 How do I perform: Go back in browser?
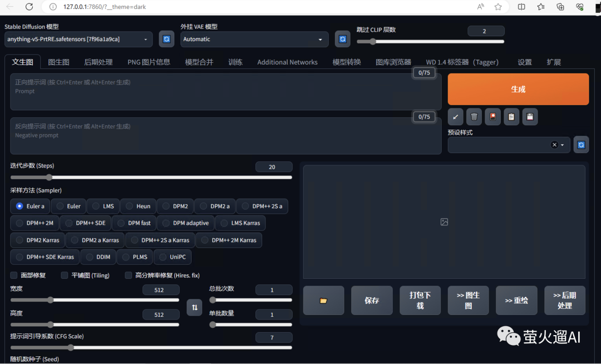coord(10,7)
